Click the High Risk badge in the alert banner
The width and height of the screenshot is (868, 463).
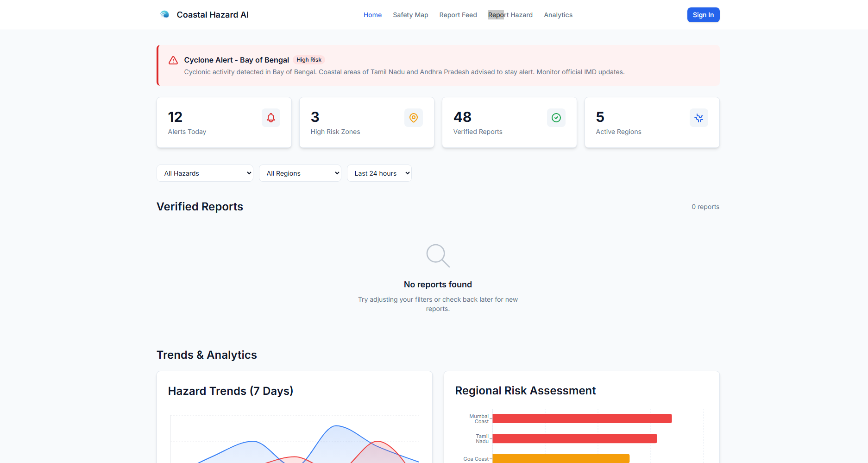309,59
